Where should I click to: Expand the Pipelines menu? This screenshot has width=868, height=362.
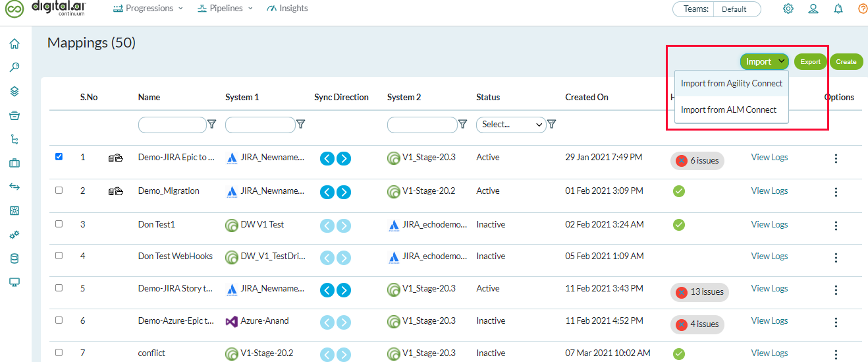(225, 9)
